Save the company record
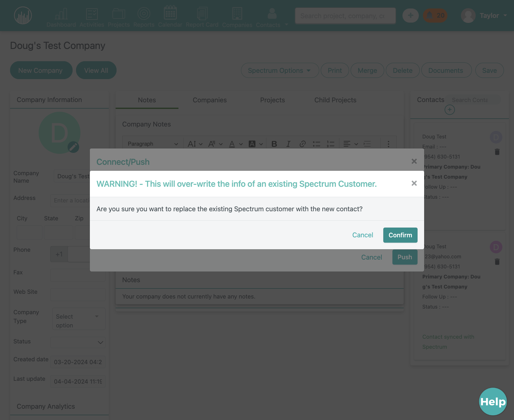The image size is (514, 420). 489,70
